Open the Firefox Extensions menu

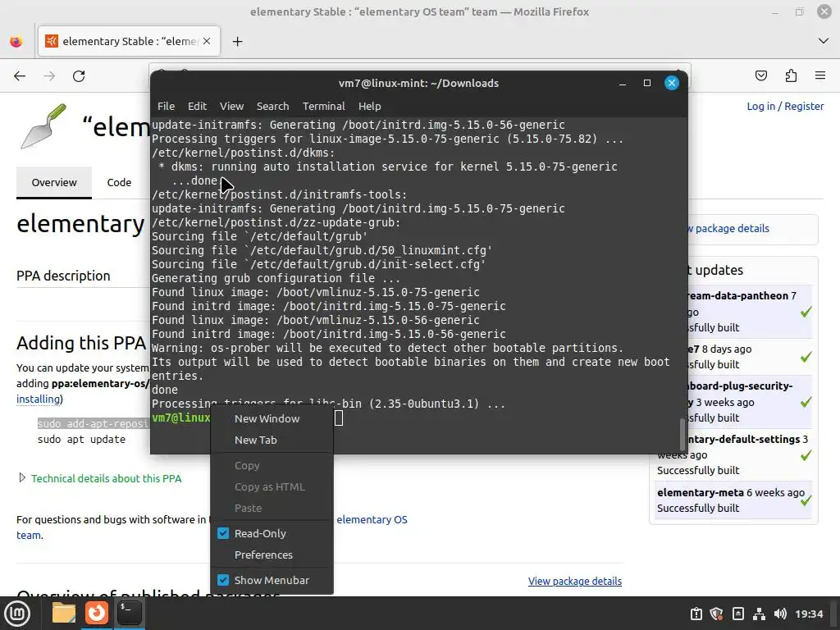791,75
